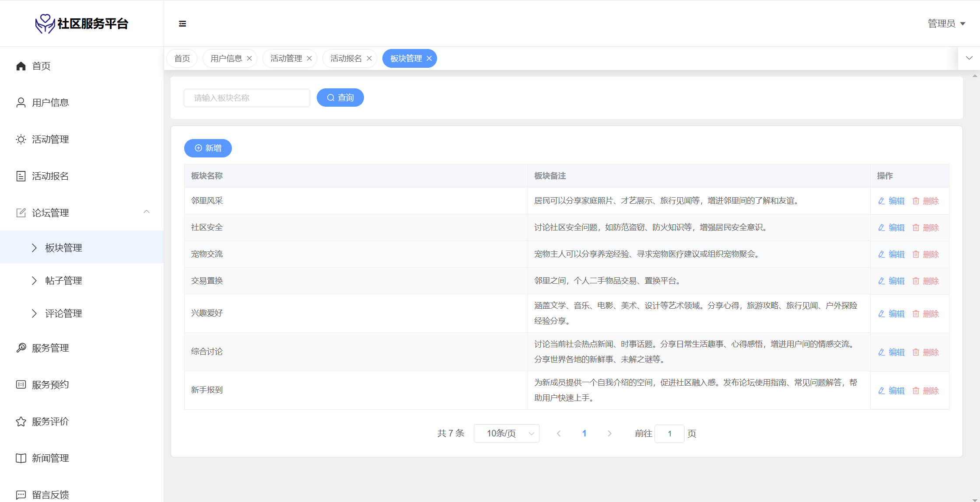Close the 活动报名 tab
The height and width of the screenshot is (502, 980).
(369, 59)
